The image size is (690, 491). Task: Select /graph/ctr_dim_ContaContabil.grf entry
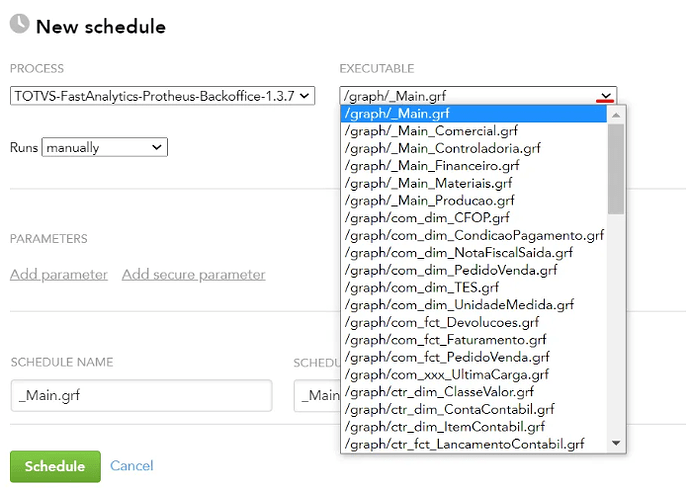[449, 409]
